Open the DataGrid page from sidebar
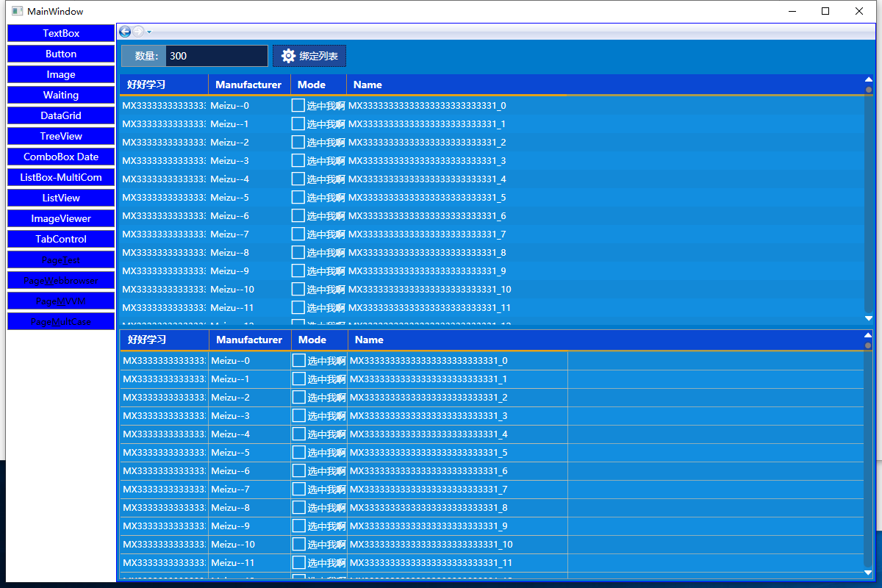The width and height of the screenshot is (882, 588). (61, 115)
